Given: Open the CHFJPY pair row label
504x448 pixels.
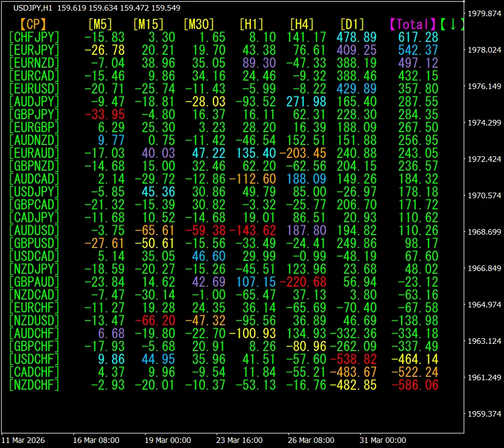Looking at the screenshot, I should (x=34, y=37).
